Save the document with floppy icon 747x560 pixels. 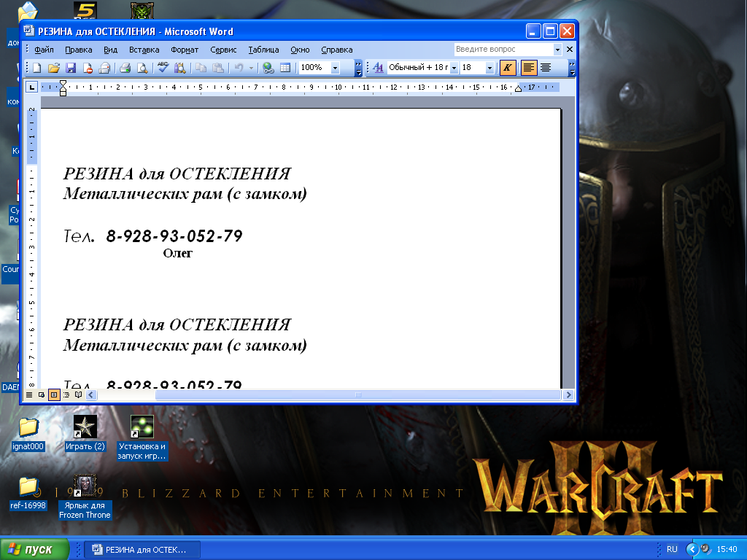click(71, 68)
